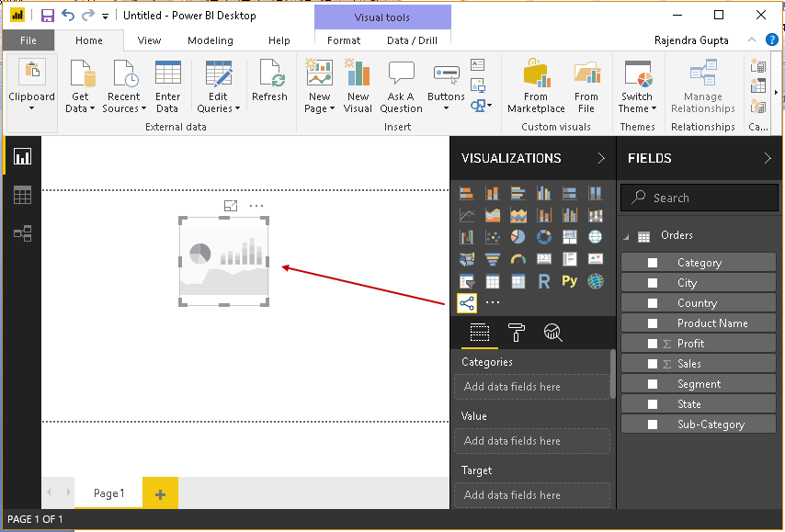The height and width of the screenshot is (532, 785).
Task: Open the Format paint roller tab
Action: [517, 333]
